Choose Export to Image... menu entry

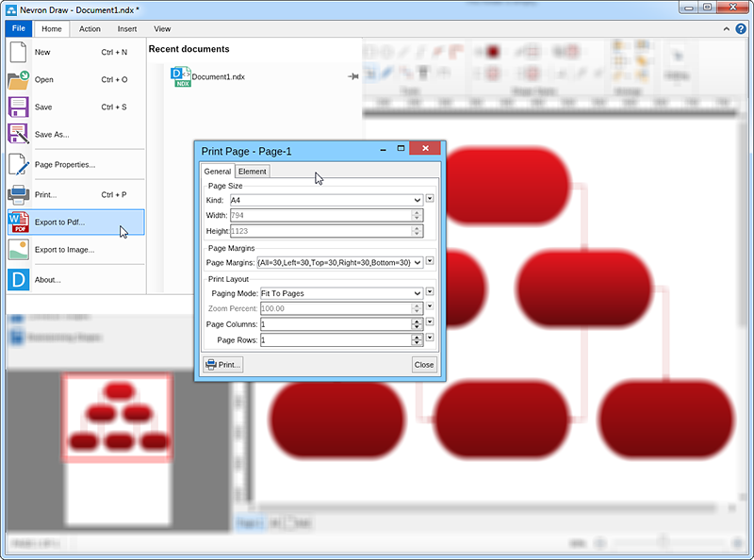(76, 250)
